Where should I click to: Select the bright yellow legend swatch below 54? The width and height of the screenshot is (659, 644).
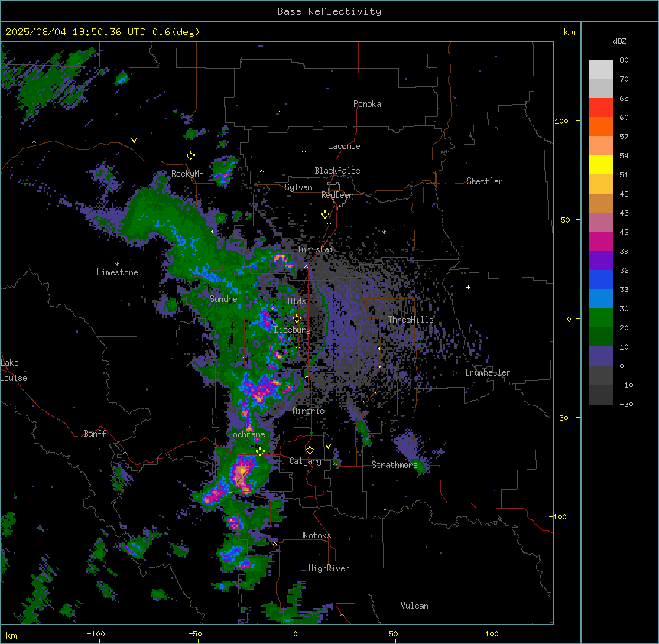[601, 164]
